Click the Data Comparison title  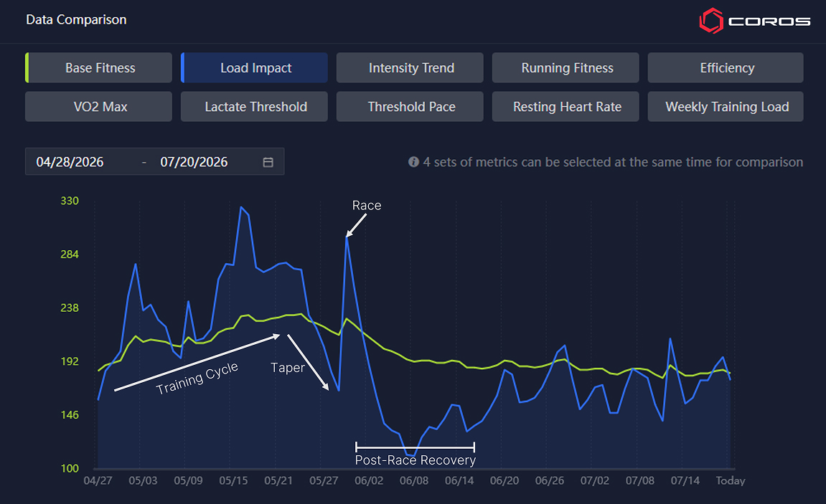point(76,19)
